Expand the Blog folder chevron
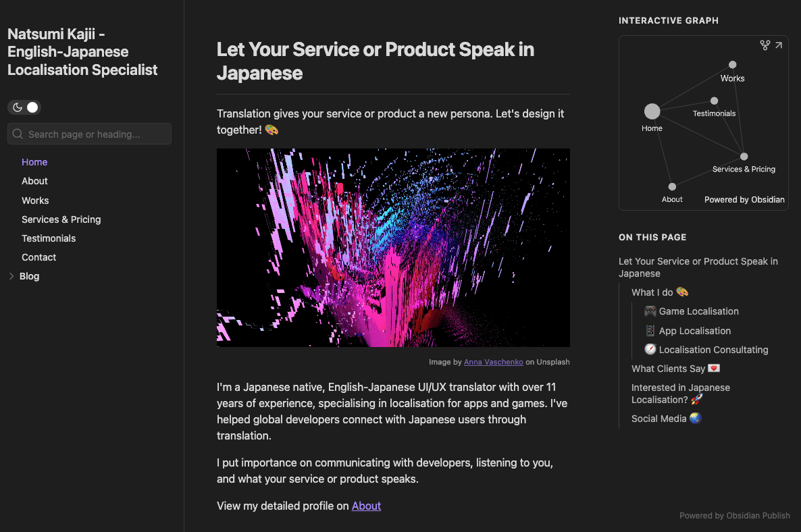This screenshot has width=801, height=532. (11, 276)
